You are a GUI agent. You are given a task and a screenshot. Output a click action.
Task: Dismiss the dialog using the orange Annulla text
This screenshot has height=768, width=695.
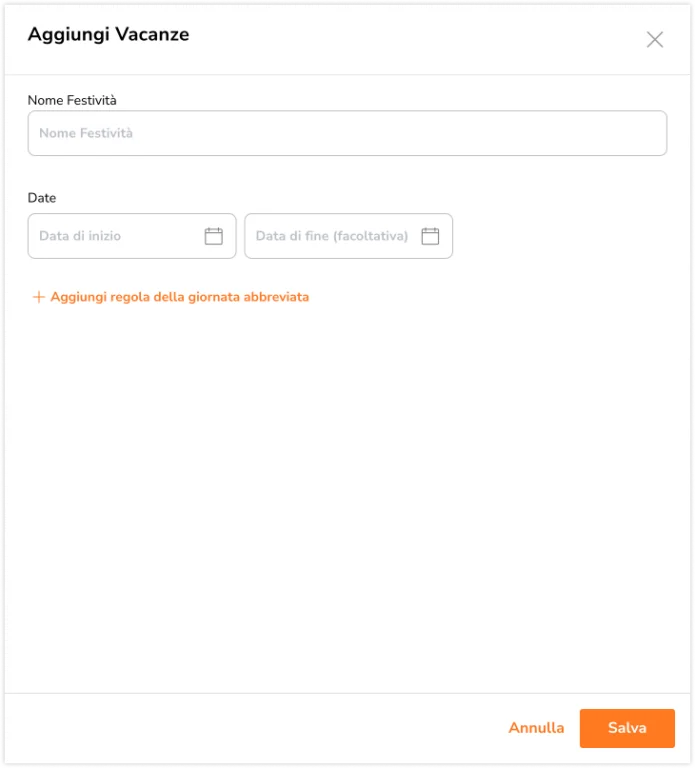coord(536,728)
